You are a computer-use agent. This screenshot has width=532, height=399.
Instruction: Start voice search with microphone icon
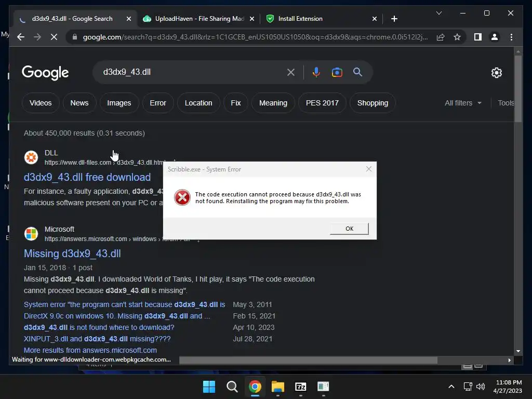click(x=316, y=72)
